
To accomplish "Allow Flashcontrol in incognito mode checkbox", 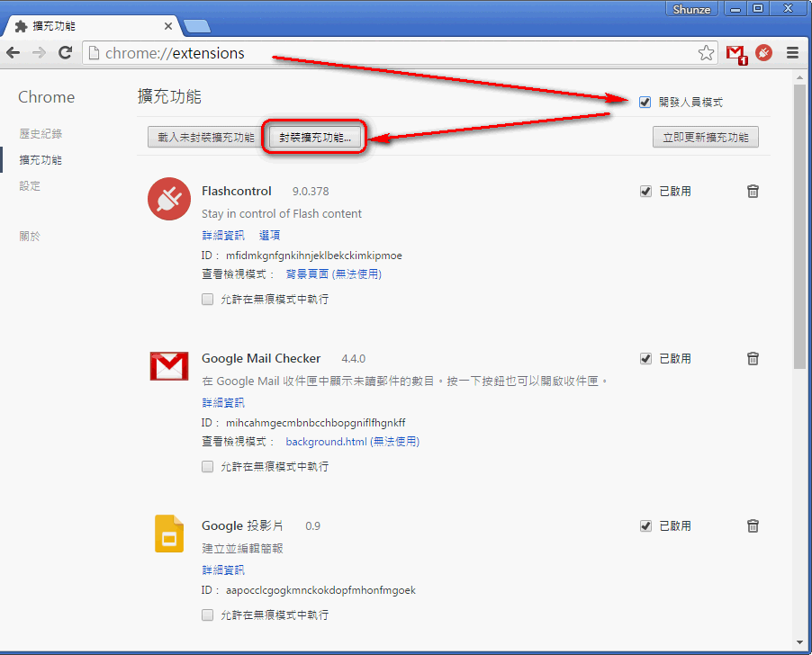I will (207, 299).
